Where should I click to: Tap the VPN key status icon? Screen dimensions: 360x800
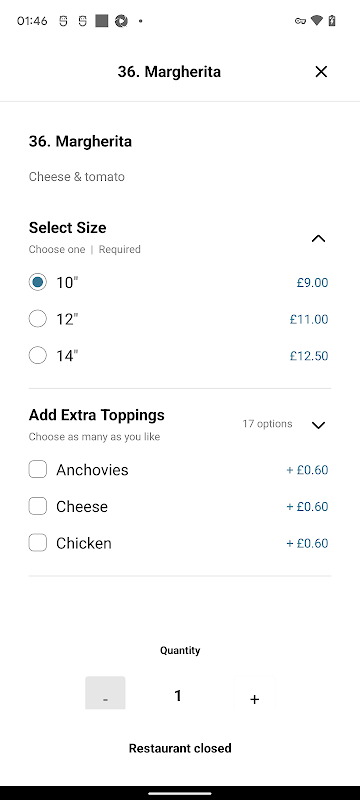pos(300,21)
